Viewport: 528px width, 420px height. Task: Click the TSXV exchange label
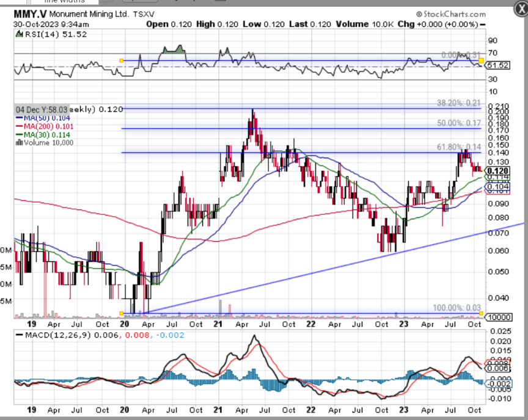click(x=144, y=15)
